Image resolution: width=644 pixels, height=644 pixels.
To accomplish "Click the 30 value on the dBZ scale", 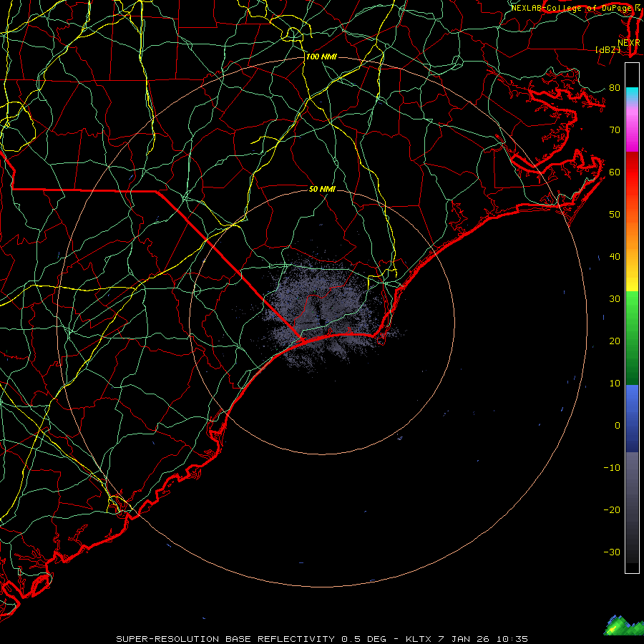I will (615, 298).
